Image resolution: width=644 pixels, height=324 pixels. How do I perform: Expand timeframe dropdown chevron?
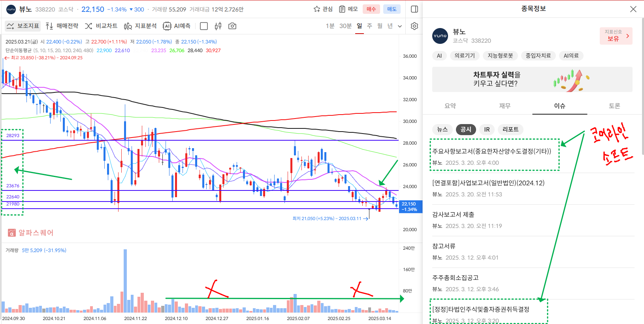400,26
